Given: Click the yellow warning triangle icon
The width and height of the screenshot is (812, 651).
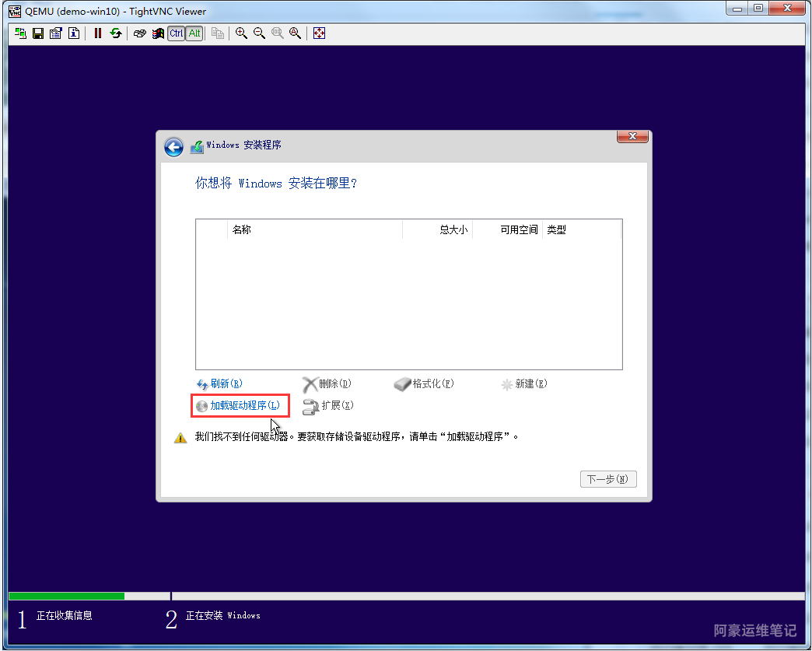Looking at the screenshot, I should pyautogui.click(x=180, y=438).
